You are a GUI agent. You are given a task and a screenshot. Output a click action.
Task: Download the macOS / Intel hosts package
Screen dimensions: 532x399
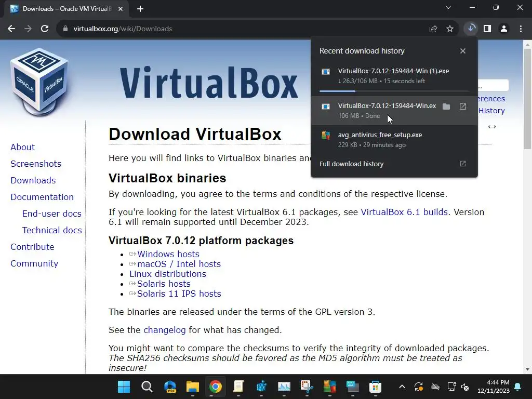click(x=179, y=264)
